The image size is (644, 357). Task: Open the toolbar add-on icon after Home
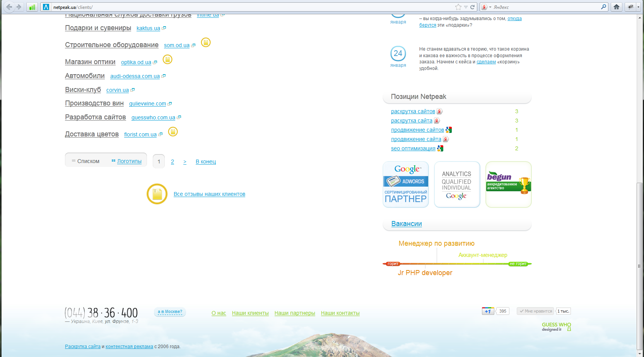point(630,7)
